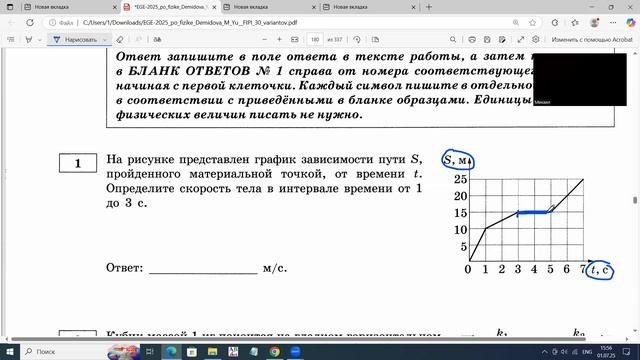Open PDF viewer settings gear
This screenshot has width=640, height=360.
coord(536,40)
